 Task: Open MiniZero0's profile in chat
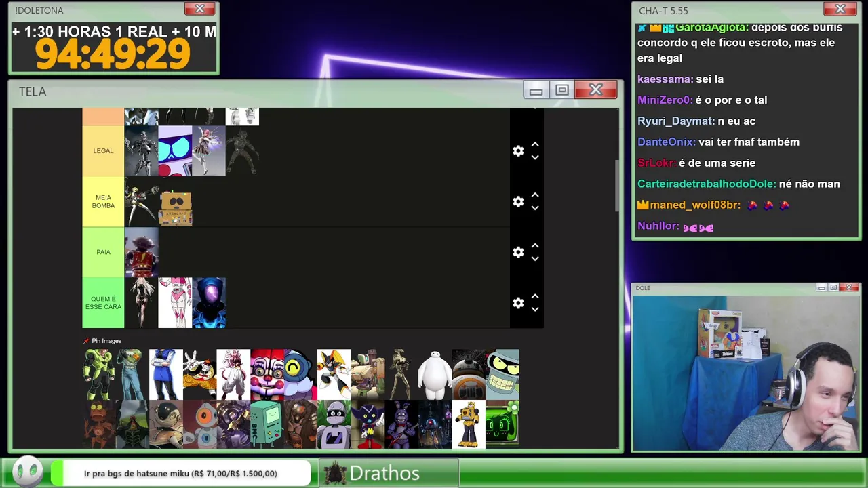point(665,100)
